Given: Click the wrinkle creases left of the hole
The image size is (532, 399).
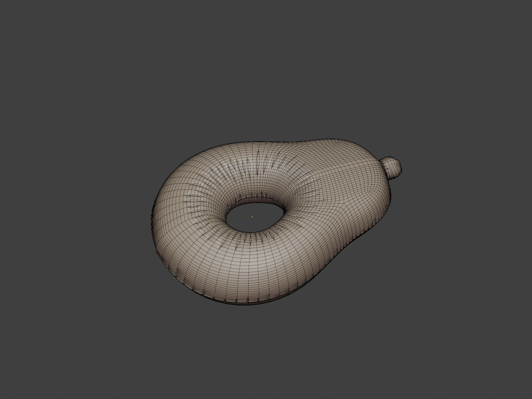Looking at the screenshot, I should 197,205.
